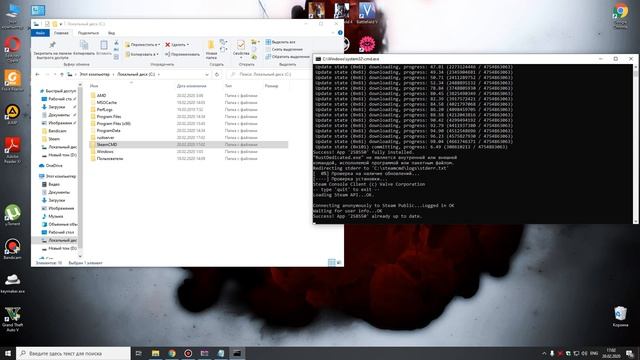Select the Program Files (x86) folder
This screenshot has width=640, height=360.
[113, 124]
